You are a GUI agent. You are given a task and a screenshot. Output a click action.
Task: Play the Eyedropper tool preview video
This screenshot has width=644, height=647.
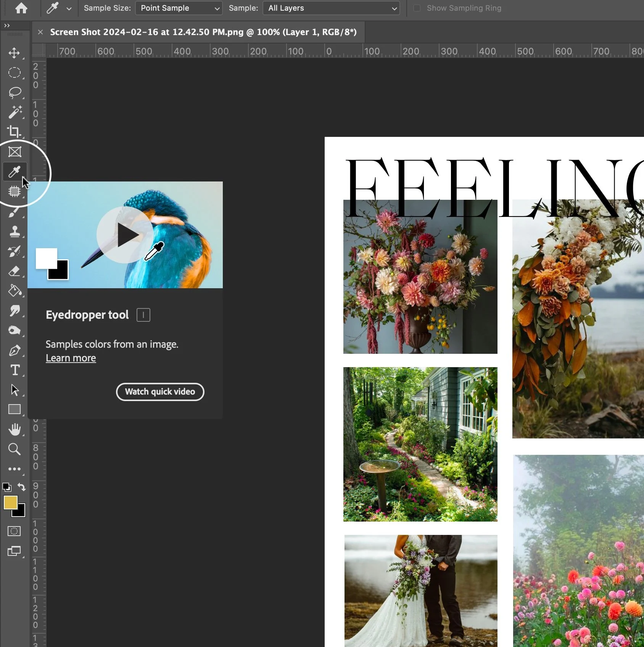pyautogui.click(x=125, y=235)
